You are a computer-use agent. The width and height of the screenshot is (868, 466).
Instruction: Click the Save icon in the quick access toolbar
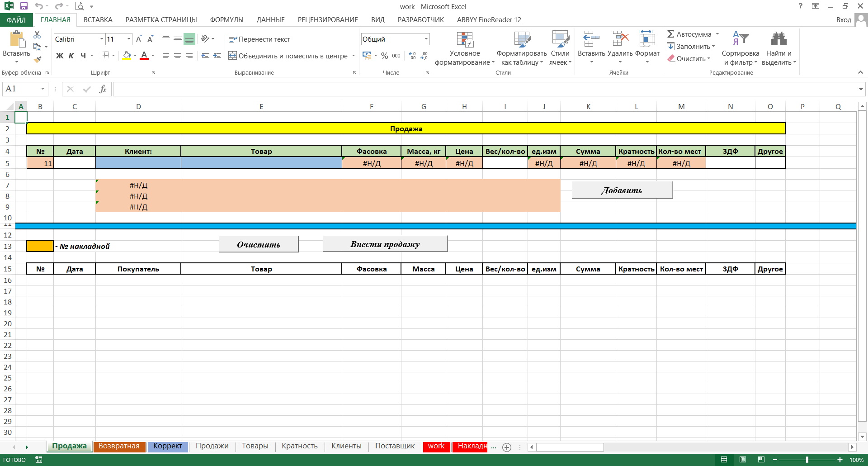[24, 6]
